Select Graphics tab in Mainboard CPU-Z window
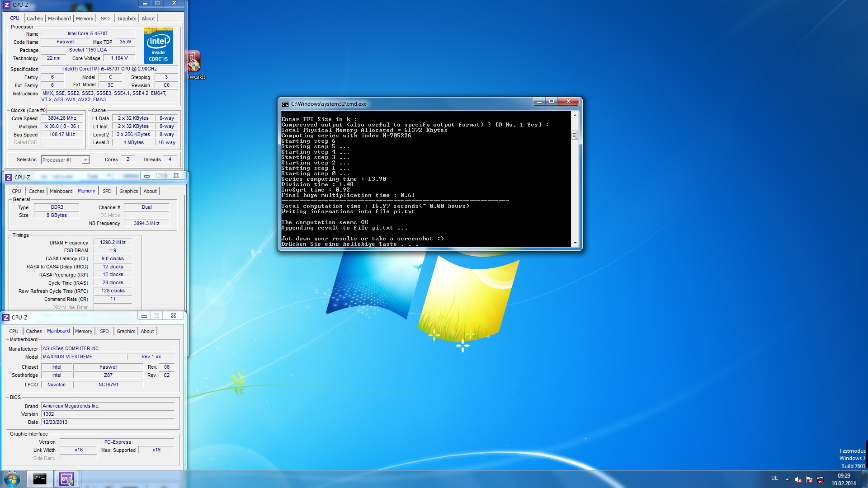 (126, 331)
